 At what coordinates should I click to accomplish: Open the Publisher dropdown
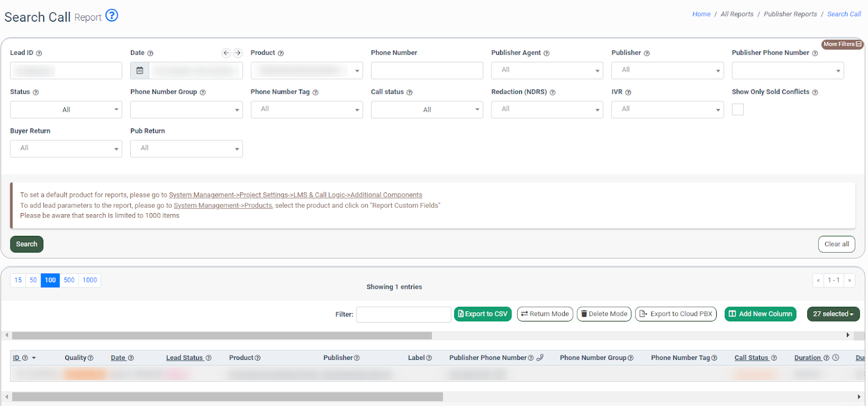point(667,70)
